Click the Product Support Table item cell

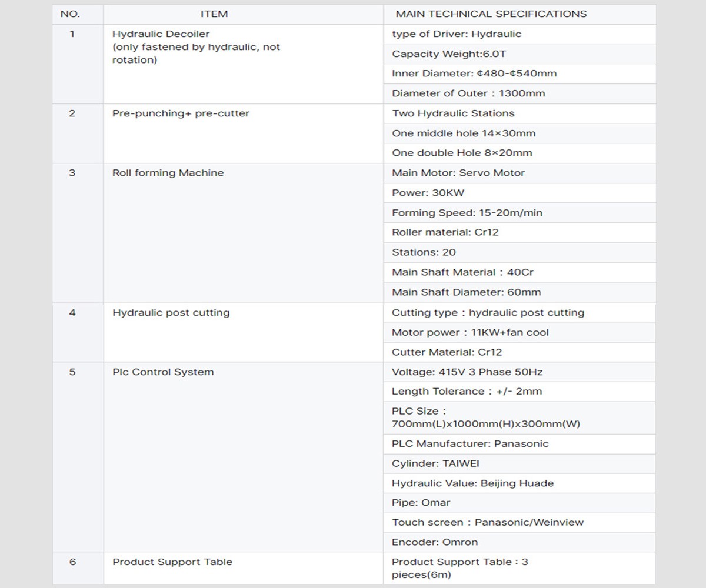click(x=172, y=562)
